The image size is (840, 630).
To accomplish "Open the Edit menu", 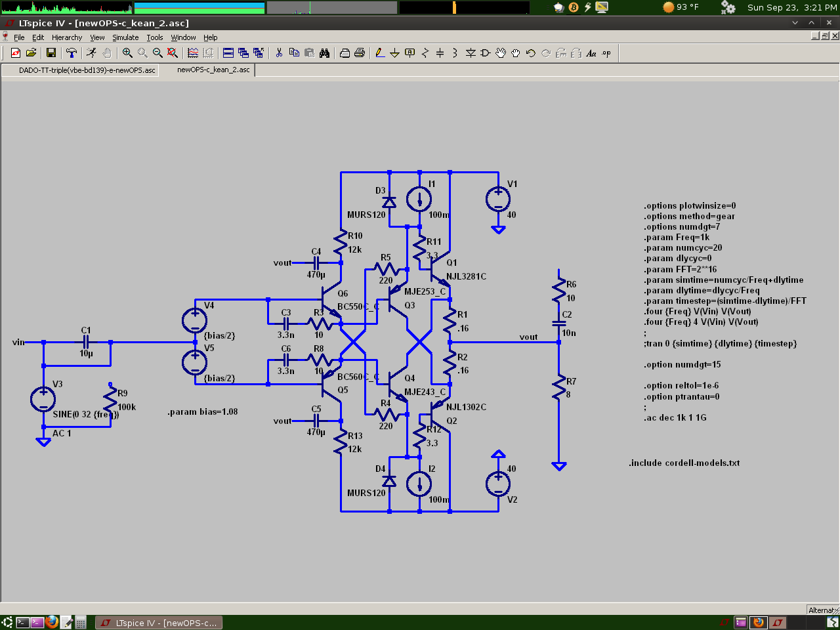I will point(38,37).
